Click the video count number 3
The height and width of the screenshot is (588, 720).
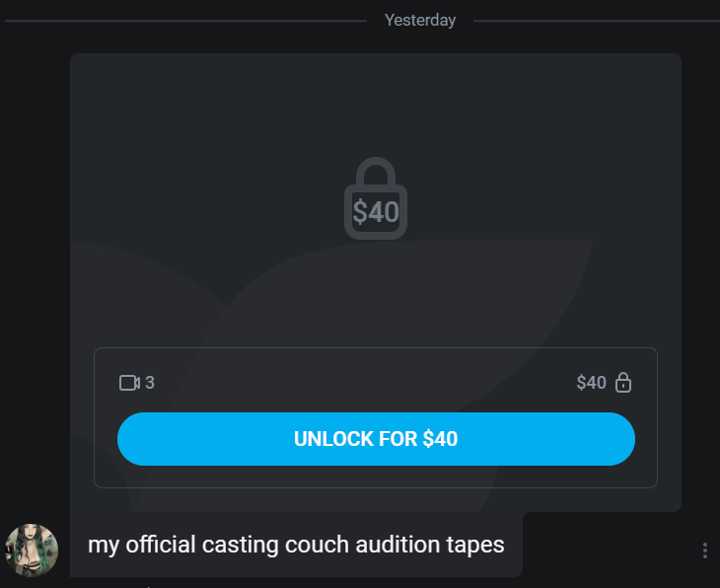pos(150,383)
